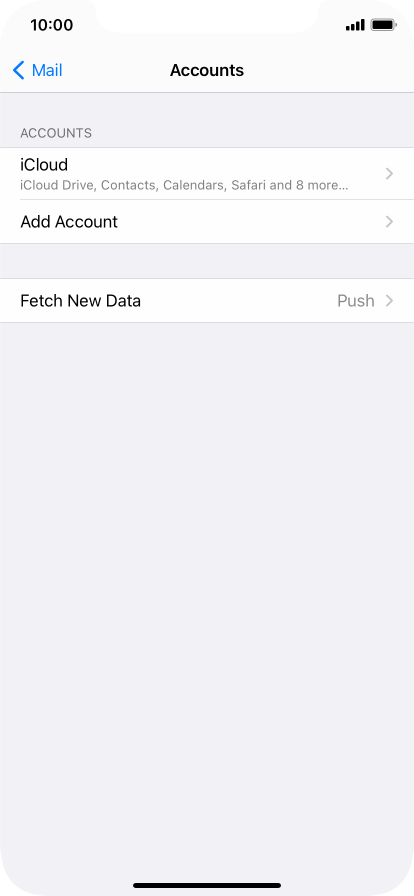Screen dimensions: 414x896
Task: Select Add Account option
Action: point(207,222)
